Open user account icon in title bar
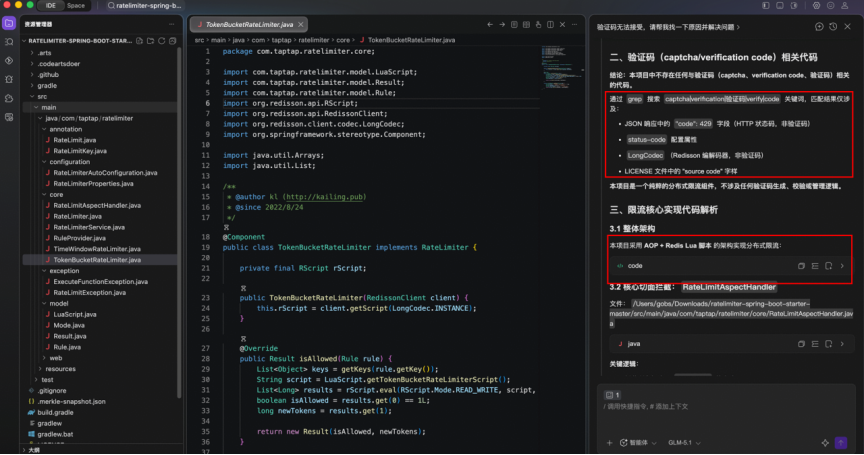The image size is (864, 455). click(x=845, y=6)
